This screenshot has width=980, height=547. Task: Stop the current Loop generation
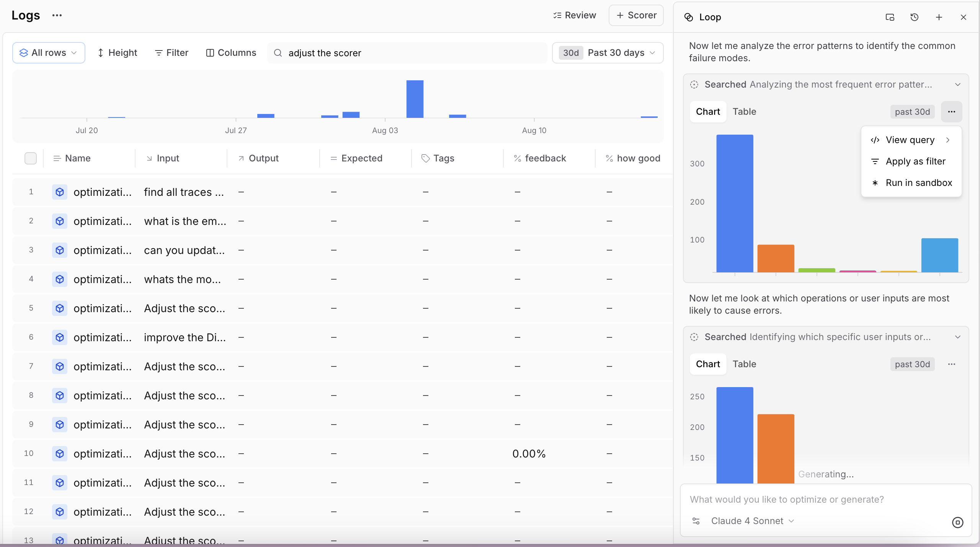957,522
